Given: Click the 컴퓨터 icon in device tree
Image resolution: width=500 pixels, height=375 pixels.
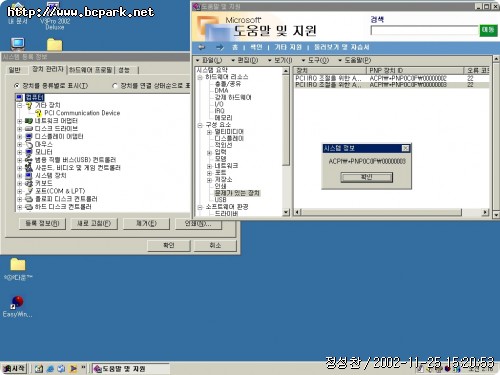Looking at the screenshot, I should pyautogui.click(x=20, y=97).
